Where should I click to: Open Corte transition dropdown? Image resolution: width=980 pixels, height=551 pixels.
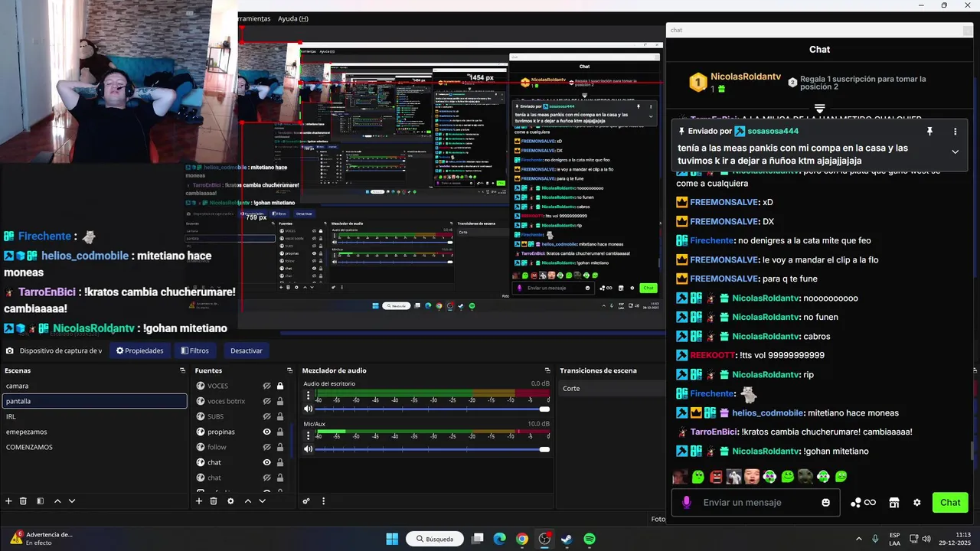pyautogui.click(x=612, y=389)
